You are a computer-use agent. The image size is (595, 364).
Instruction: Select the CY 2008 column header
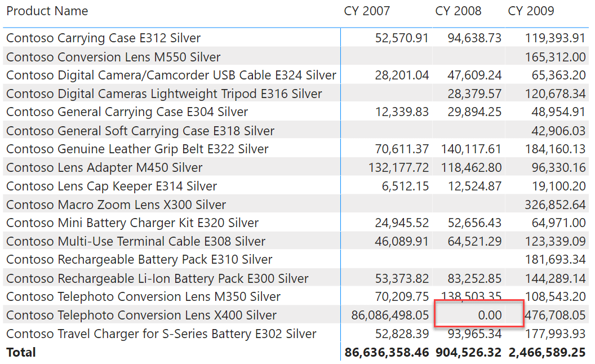[x=458, y=11]
